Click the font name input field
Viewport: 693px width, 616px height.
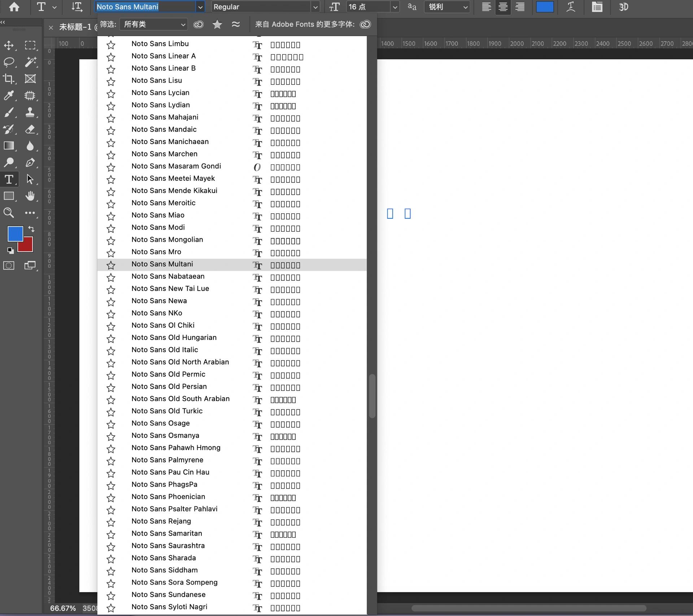tap(146, 7)
